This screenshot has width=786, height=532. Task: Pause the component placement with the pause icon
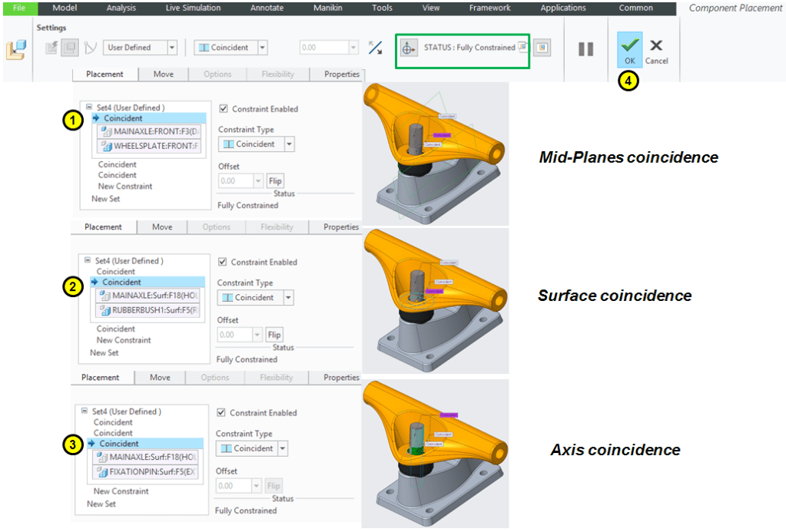coord(585,49)
